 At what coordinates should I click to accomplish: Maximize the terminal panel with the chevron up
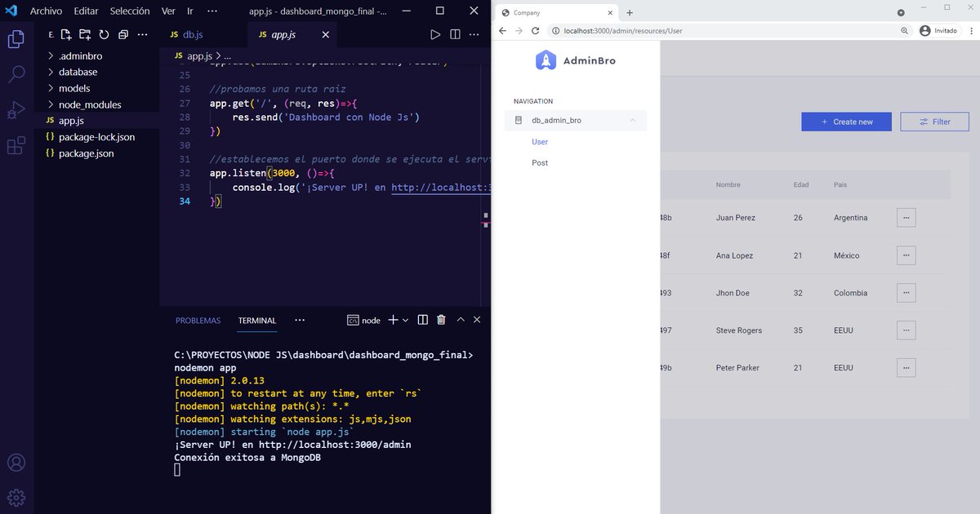pos(461,320)
